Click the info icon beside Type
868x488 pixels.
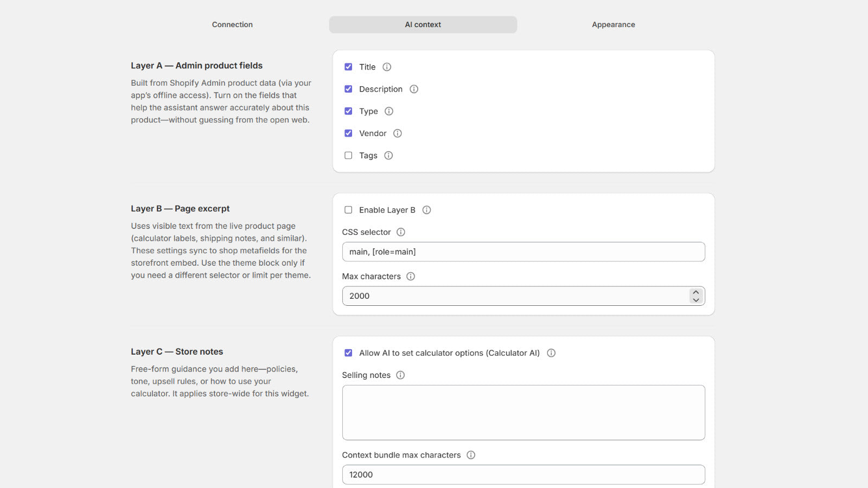[x=388, y=111]
